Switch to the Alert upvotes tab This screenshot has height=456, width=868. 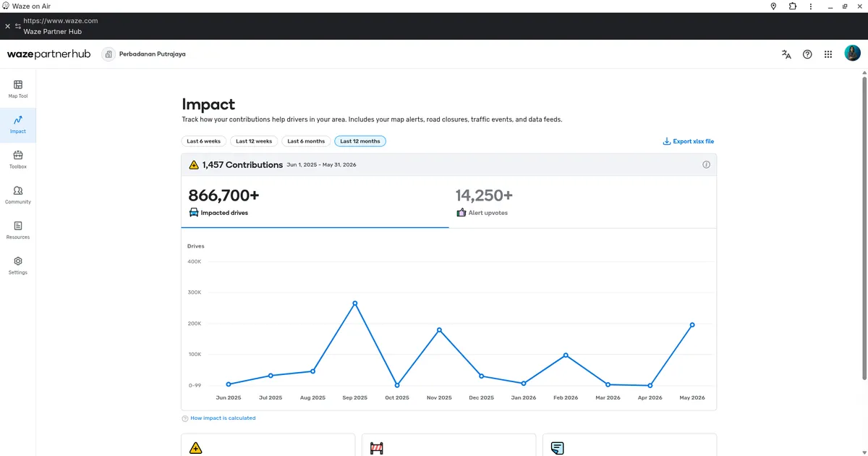point(582,202)
